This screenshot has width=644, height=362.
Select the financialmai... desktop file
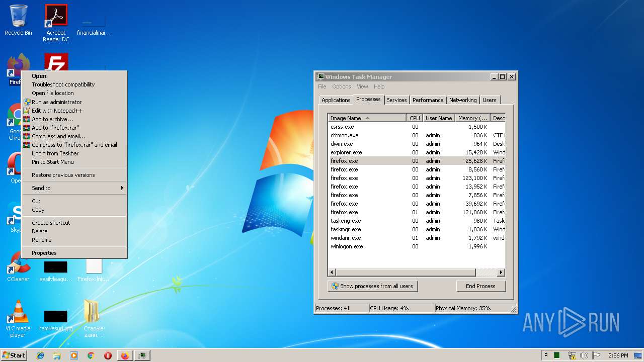94,25
